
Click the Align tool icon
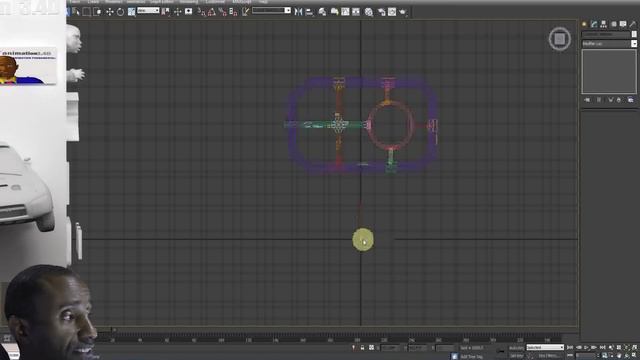(x=309, y=12)
